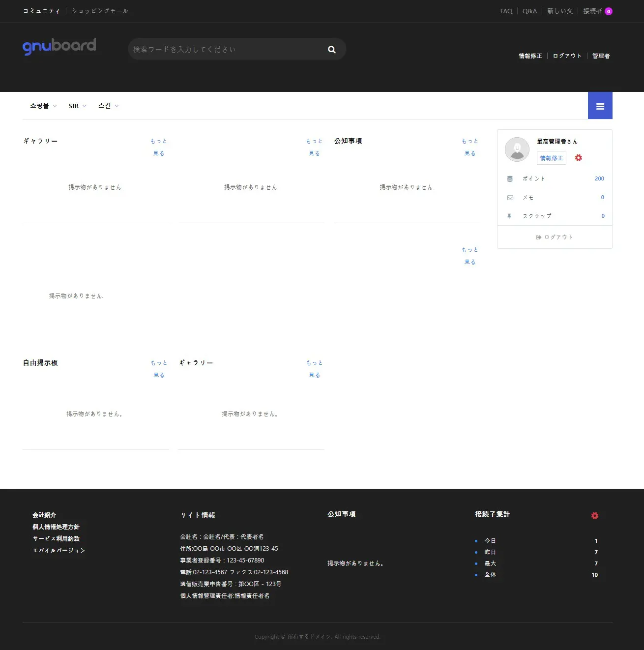Expand the SIR navigation dropdown
The width and height of the screenshot is (644, 650).
pyautogui.click(x=77, y=106)
